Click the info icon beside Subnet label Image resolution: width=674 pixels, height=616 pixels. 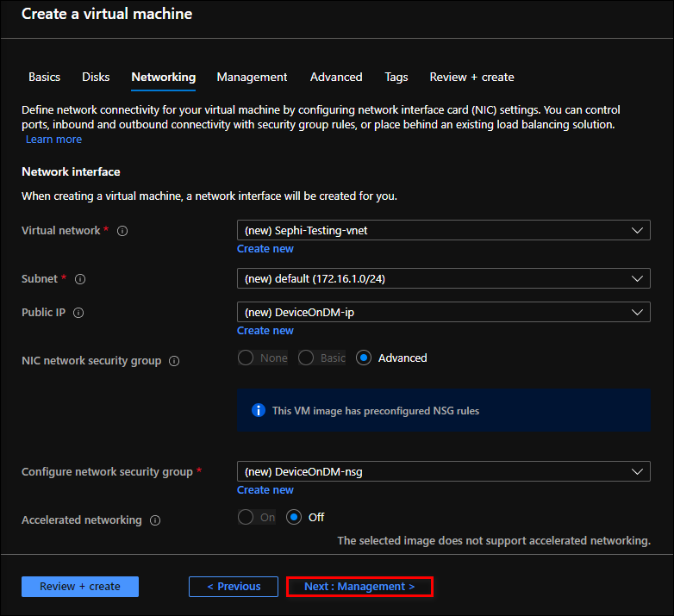(x=80, y=279)
